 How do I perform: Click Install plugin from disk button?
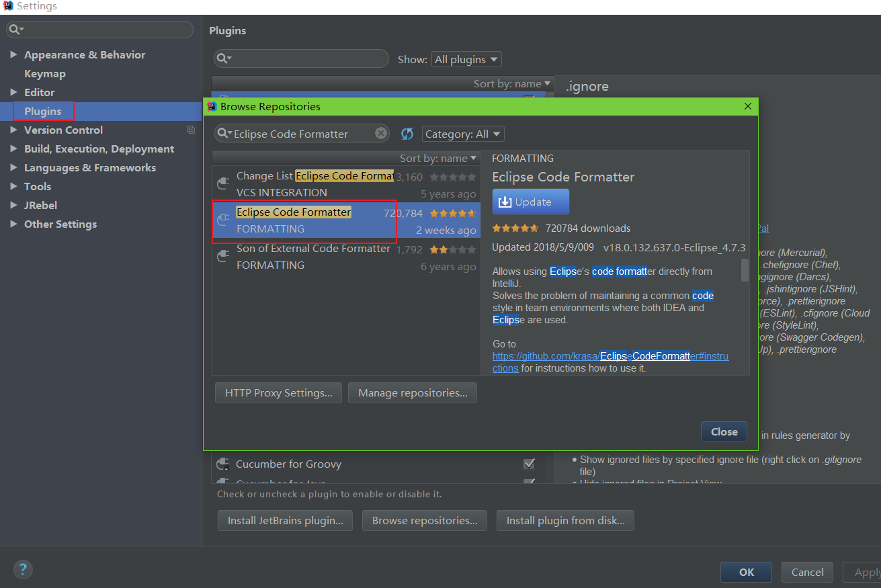point(565,520)
